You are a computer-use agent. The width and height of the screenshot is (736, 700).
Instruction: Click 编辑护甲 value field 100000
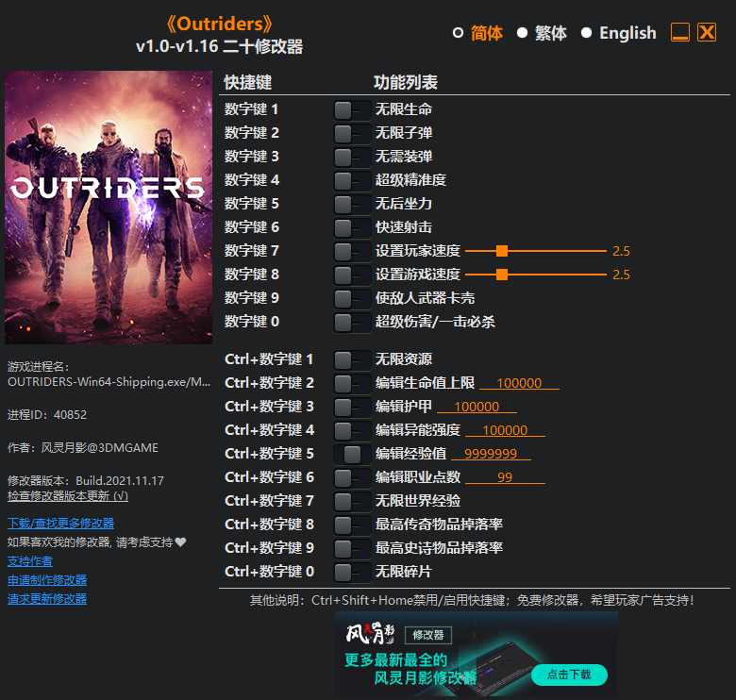(477, 407)
